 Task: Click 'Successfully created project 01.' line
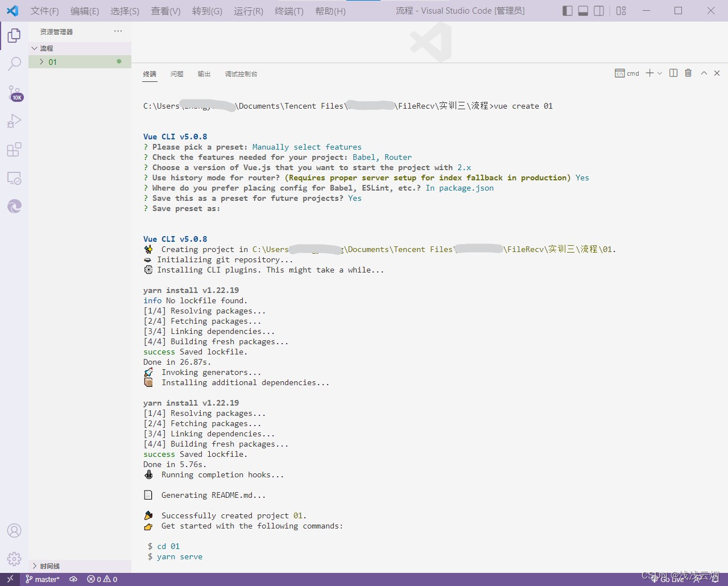(x=234, y=515)
